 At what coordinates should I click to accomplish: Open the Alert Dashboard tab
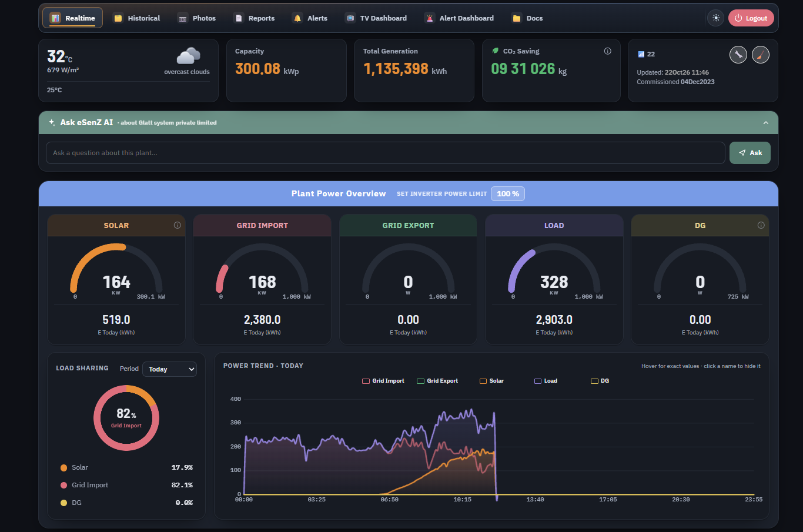click(x=459, y=18)
